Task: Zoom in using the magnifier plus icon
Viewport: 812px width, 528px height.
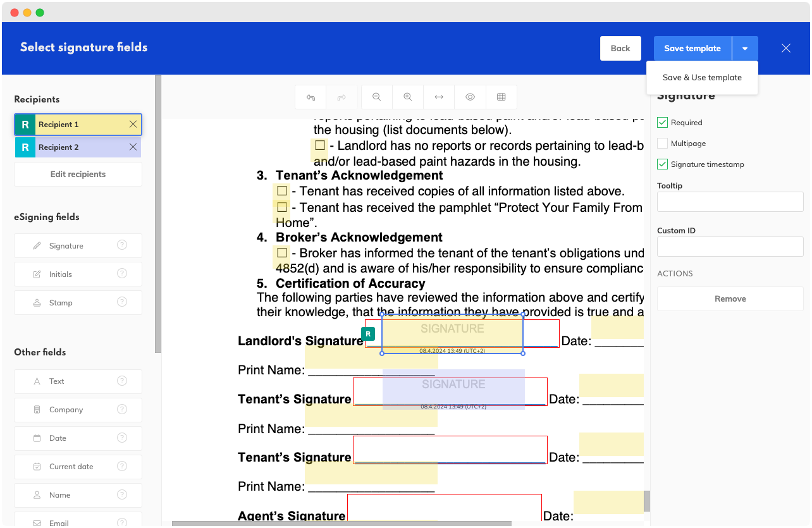Action: [x=408, y=97]
